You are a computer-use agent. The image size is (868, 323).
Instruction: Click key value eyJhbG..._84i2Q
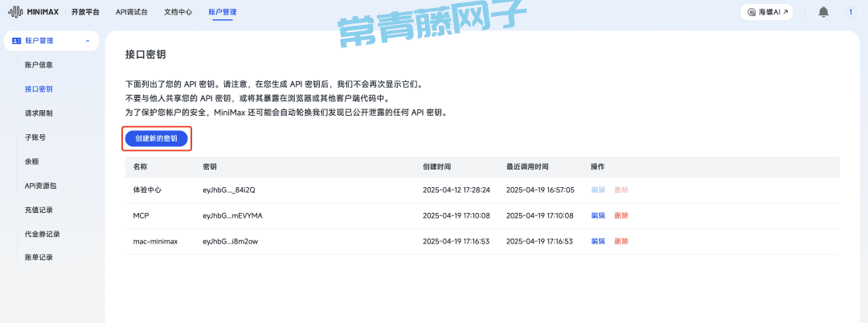coord(229,190)
